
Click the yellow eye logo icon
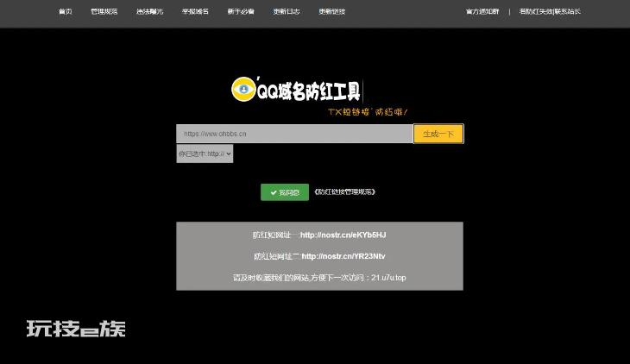coord(243,89)
